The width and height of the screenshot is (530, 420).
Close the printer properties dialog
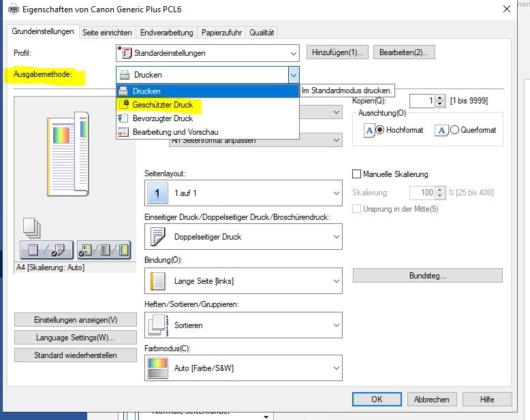[x=507, y=9]
